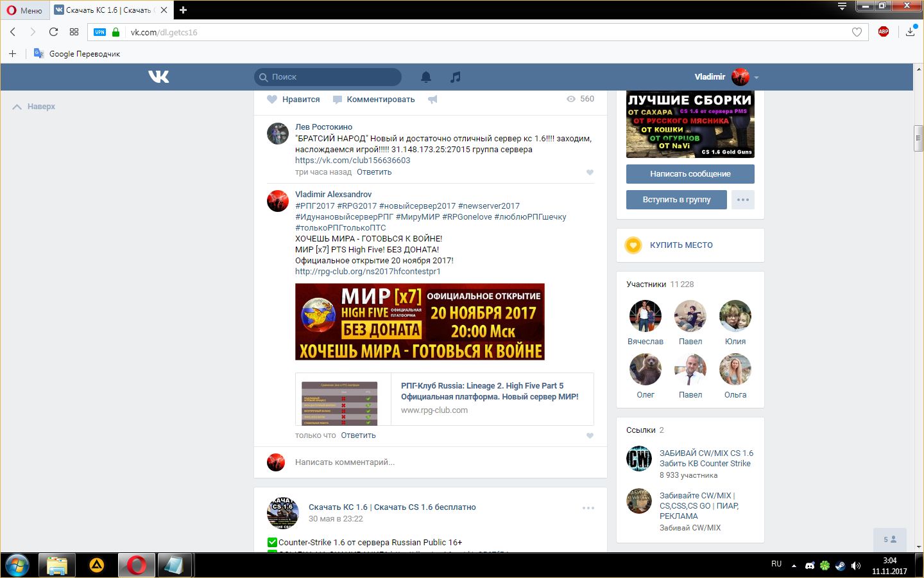Screen dimensions: 924x578
Task: Open hashtag #РПГ2017
Action: [x=315, y=206]
